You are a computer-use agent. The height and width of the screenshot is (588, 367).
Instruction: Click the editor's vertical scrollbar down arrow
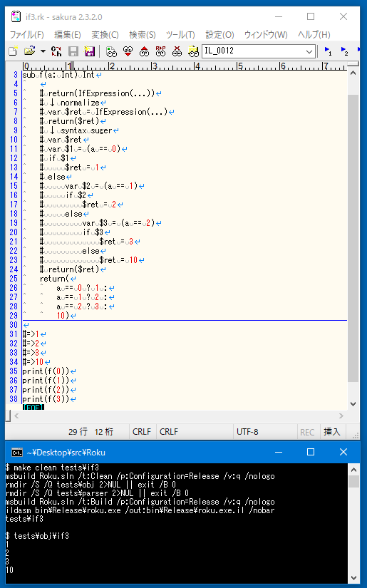point(353,404)
